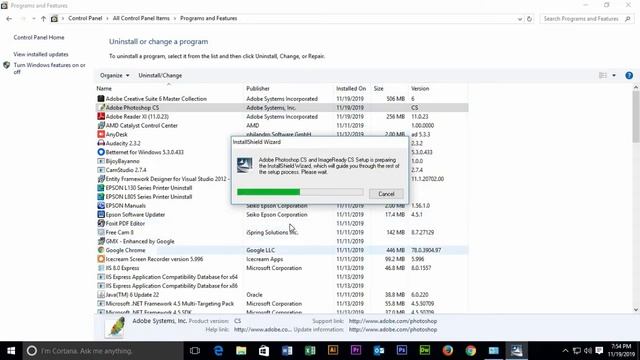The image size is (640, 360).
Task: Open the photoshop Support link in details pane
Action: coord(393,321)
